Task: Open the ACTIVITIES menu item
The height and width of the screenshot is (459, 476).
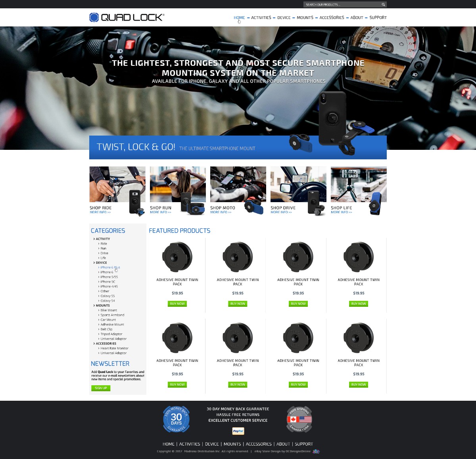Action: [262, 17]
